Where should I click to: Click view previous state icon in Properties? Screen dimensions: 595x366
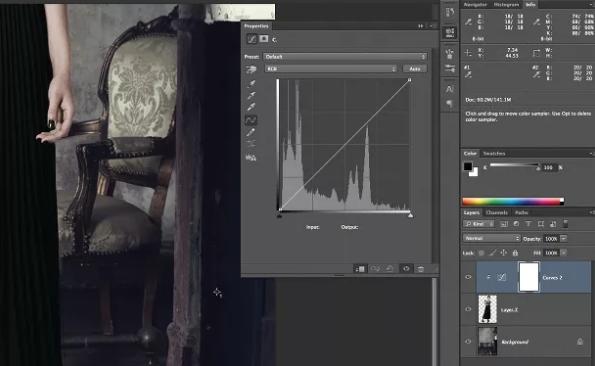tap(375, 269)
